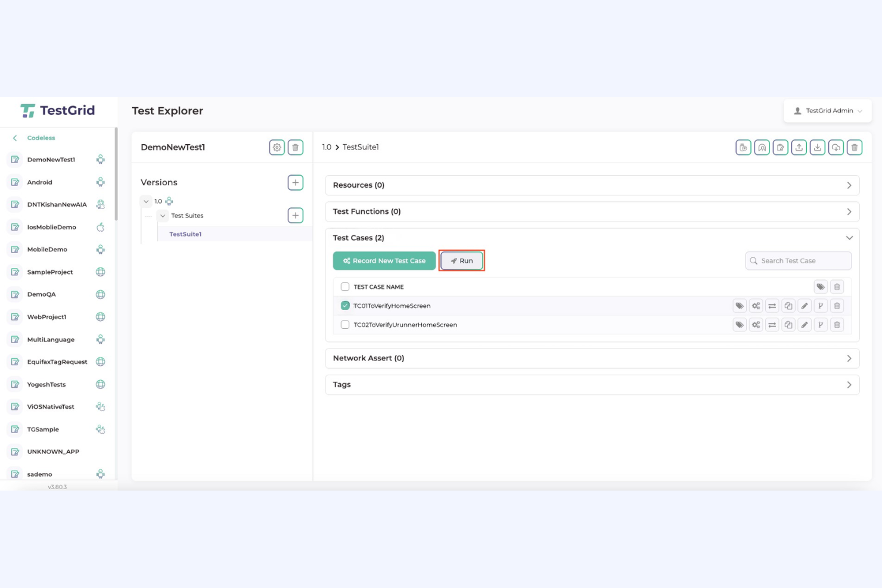Click the transfer arrows icon on TC01 row
This screenshot has height=588, width=882.
click(x=772, y=305)
